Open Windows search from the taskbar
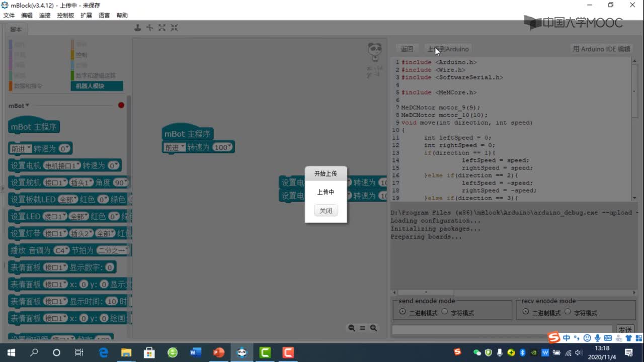The height and width of the screenshot is (362, 644). coord(34,352)
